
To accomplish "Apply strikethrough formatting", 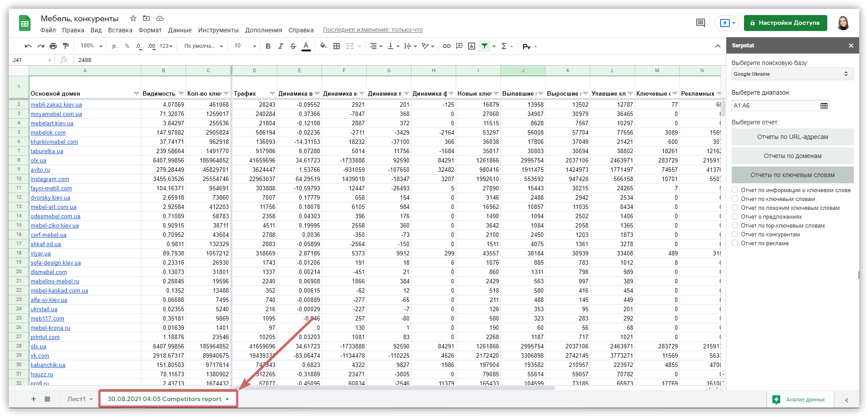I will (x=293, y=46).
